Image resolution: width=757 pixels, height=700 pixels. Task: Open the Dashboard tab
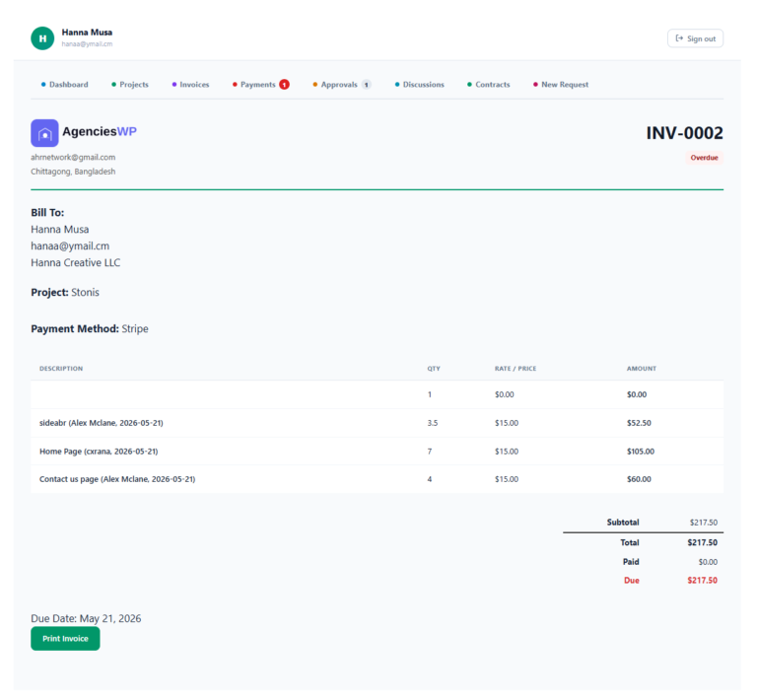(65, 85)
